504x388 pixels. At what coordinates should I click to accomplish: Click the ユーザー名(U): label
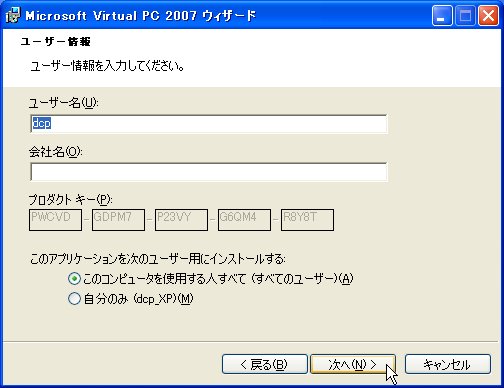pyautogui.click(x=63, y=102)
